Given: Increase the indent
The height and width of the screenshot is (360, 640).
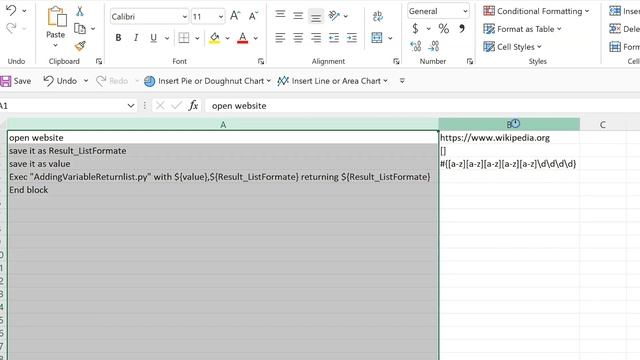Looking at the screenshot, I should 351,38.
